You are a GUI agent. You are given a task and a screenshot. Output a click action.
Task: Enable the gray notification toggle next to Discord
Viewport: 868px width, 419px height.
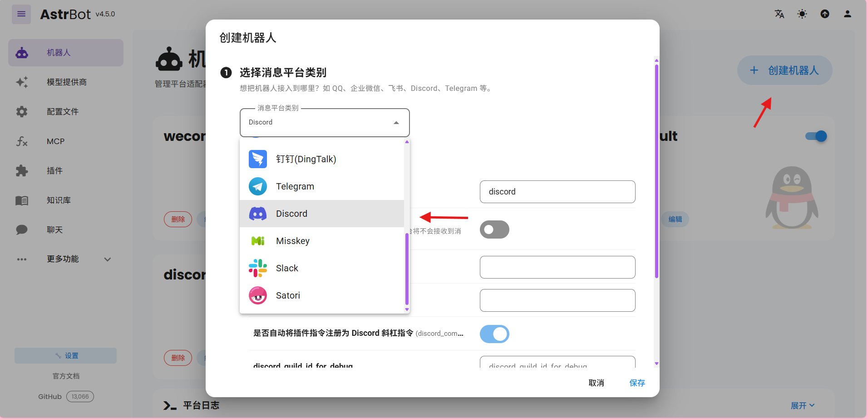point(494,229)
